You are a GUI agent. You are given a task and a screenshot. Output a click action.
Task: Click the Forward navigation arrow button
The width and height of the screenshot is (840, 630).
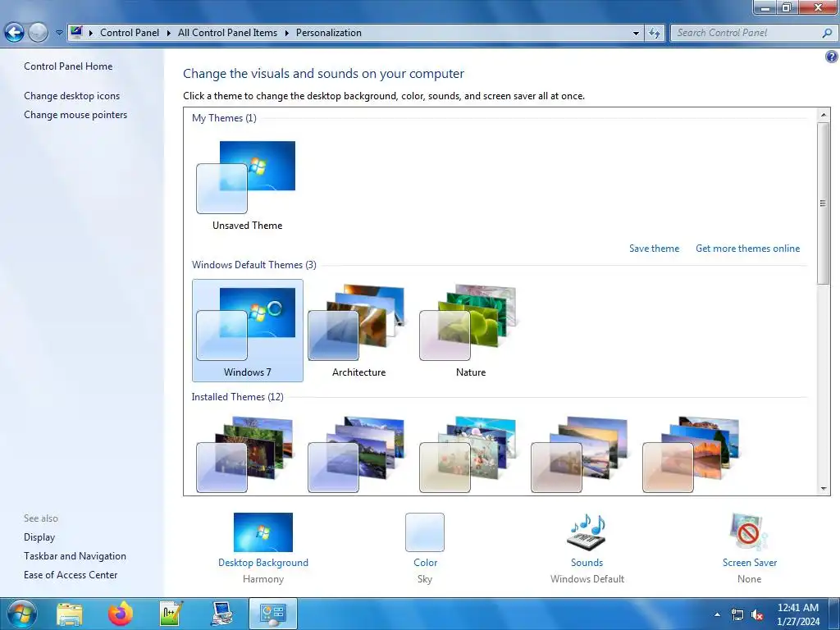[x=38, y=33]
